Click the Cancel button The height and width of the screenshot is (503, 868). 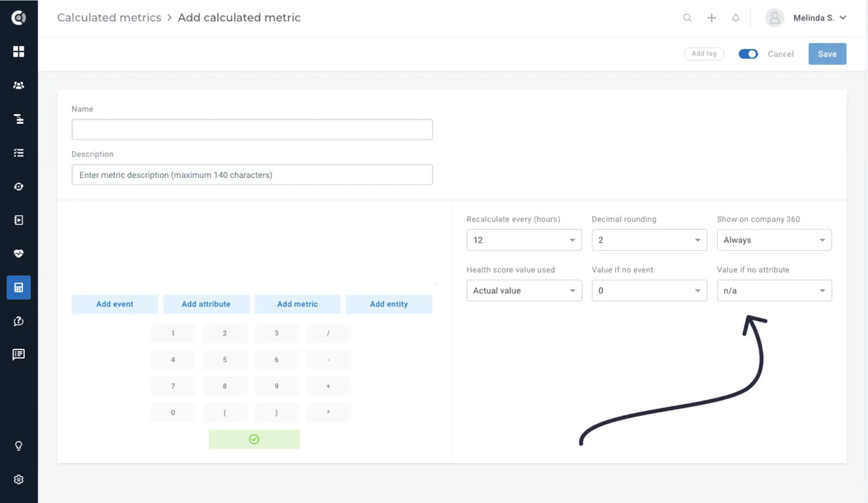coord(781,54)
